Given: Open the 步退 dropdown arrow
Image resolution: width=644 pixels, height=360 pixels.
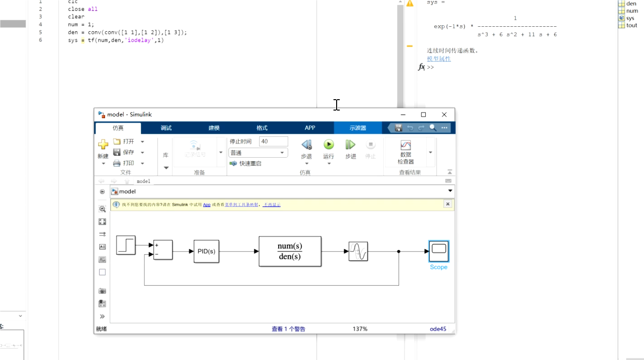Looking at the screenshot, I should (x=306, y=164).
